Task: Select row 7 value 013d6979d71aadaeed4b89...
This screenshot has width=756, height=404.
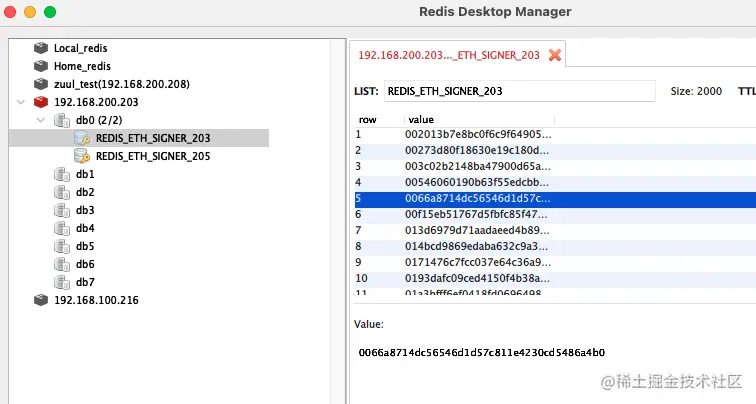Action: [x=477, y=230]
